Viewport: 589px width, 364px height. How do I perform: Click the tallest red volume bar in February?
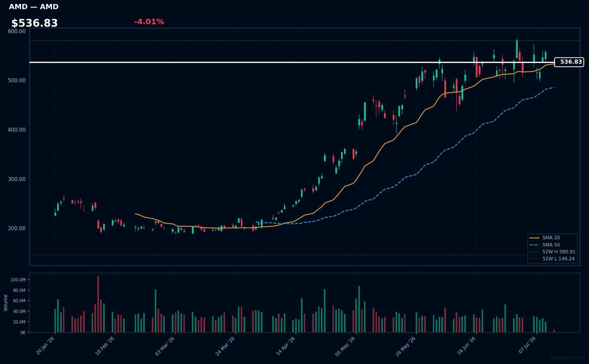tap(98, 304)
